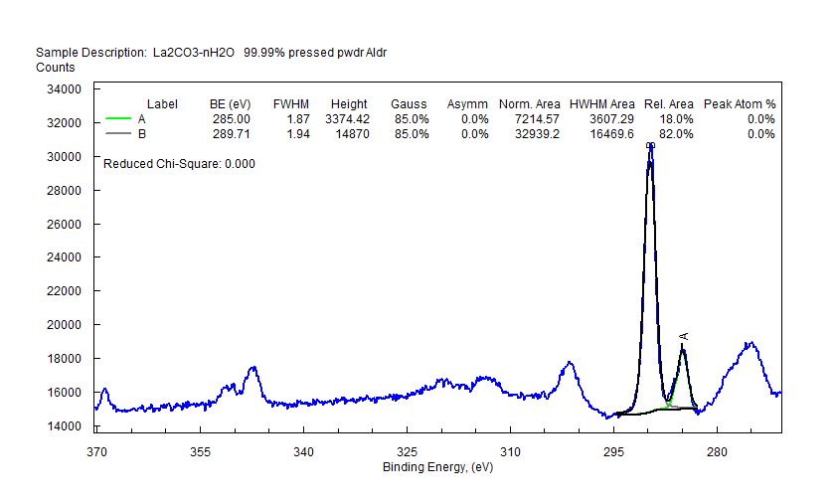Click the Binding Energy, (eV) axis title
Screen dimensions: 837x504
click(x=438, y=467)
